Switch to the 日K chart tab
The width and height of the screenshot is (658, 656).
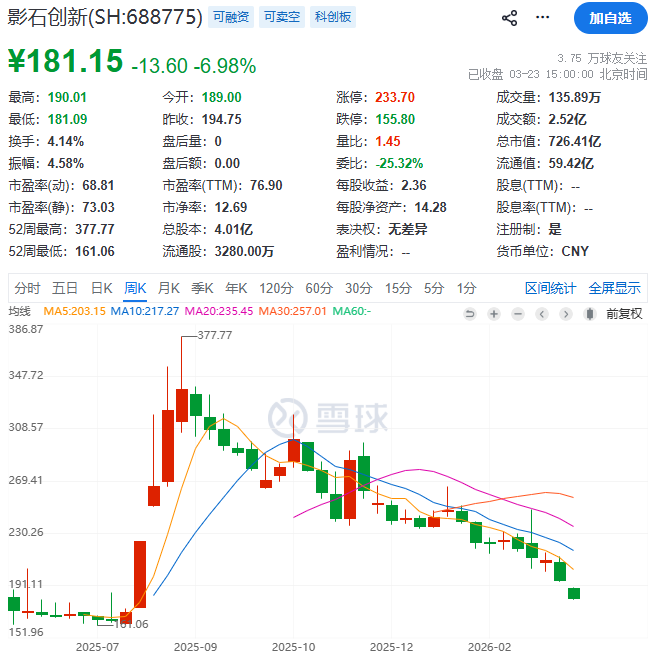click(101, 288)
